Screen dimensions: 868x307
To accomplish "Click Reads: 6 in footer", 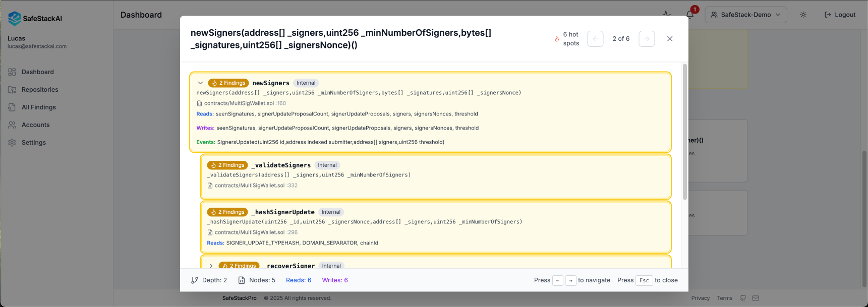I will (x=299, y=280).
